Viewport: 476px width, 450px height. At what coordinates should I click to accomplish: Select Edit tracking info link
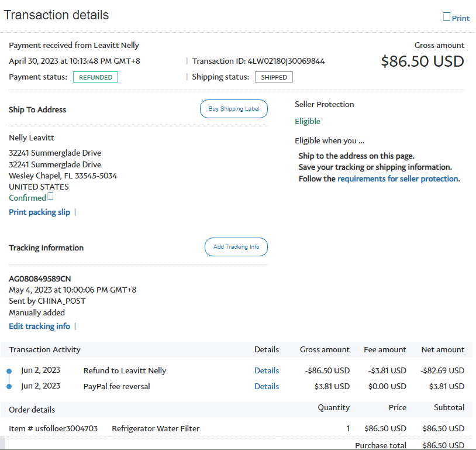tap(39, 326)
